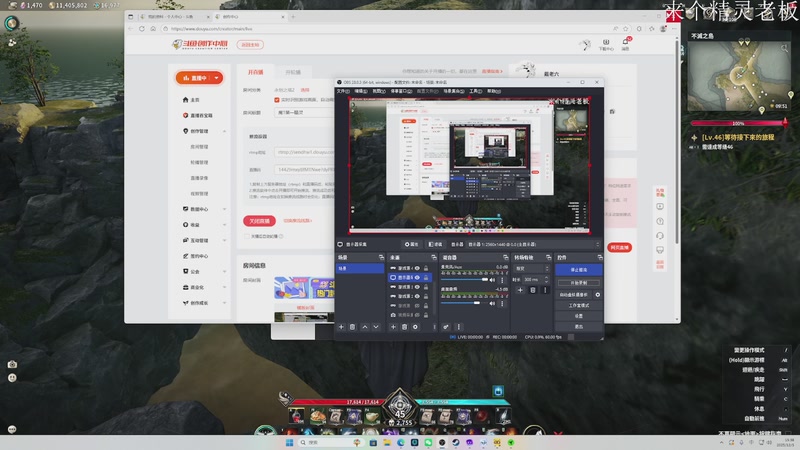
Task: Click Start Recording in OBS Controls
Action: [x=579, y=283]
